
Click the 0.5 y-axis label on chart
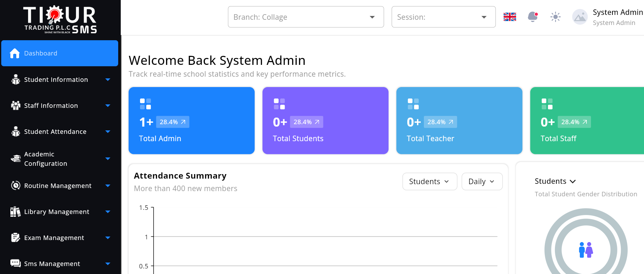tap(143, 266)
